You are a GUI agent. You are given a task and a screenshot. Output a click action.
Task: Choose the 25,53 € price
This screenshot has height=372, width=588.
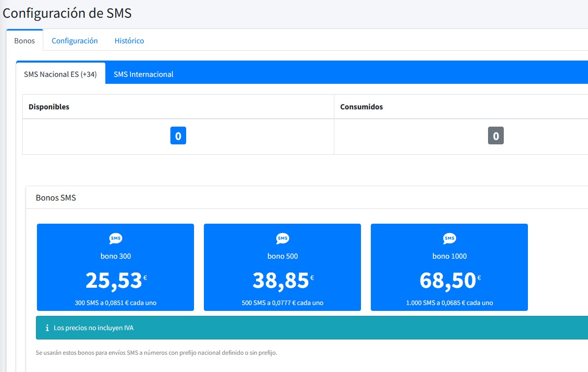[115, 280]
